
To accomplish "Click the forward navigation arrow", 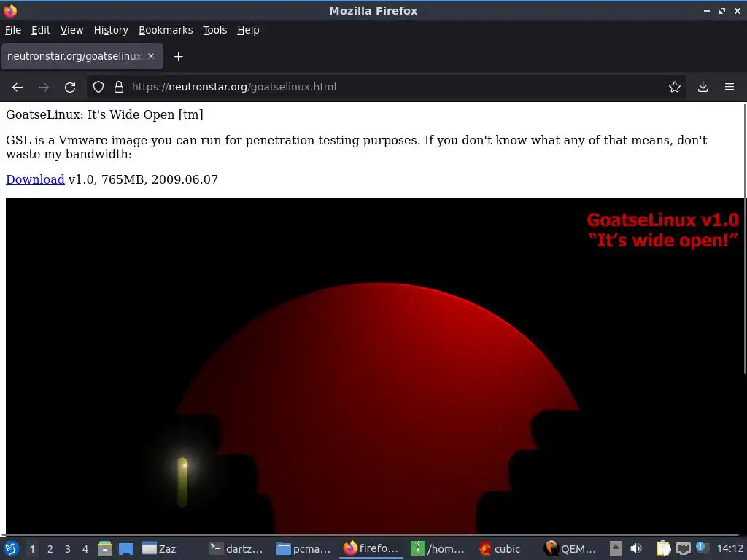I will tap(44, 87).
